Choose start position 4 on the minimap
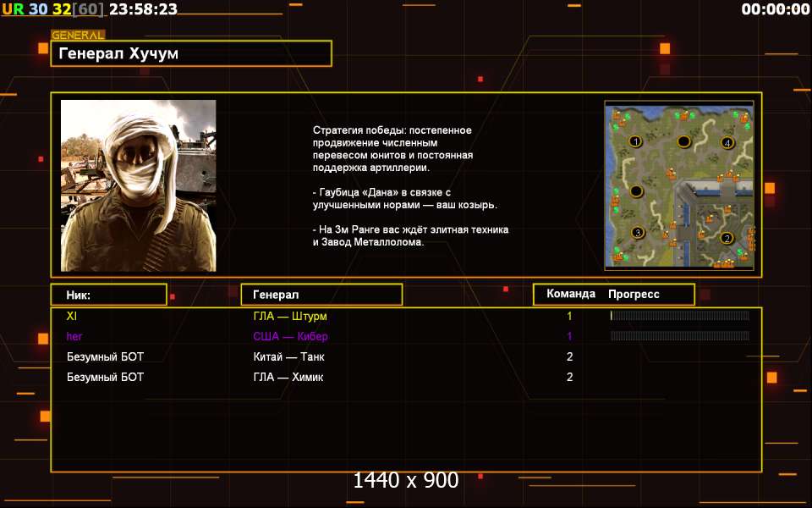 [727, 142]
